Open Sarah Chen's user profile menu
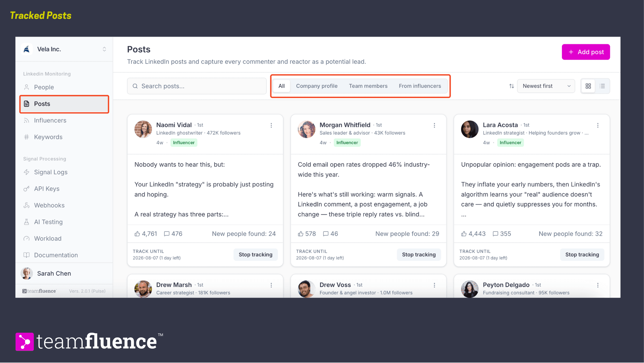Image resolution: width=644 pixels, height=363 pixels. point(64,273)
